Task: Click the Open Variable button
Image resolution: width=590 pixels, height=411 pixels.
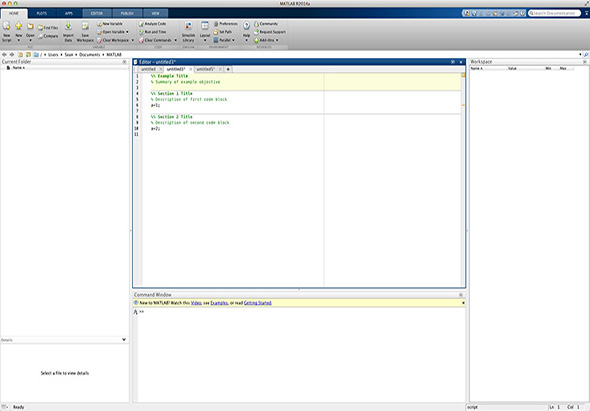Action: coord(111,32)
